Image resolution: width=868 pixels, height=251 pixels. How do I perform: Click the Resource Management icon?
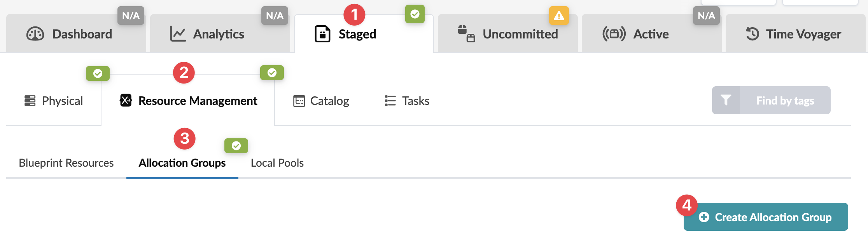click(126, 100)
